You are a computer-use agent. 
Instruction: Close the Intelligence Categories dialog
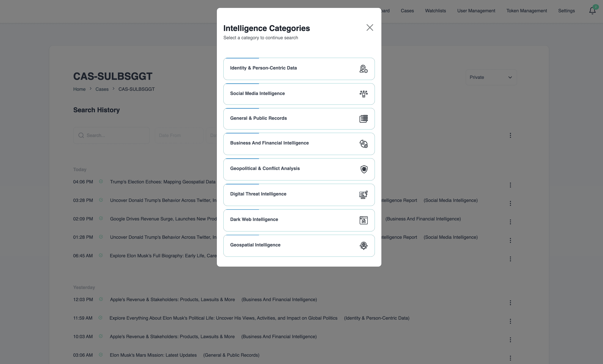(x=369, y=28)
